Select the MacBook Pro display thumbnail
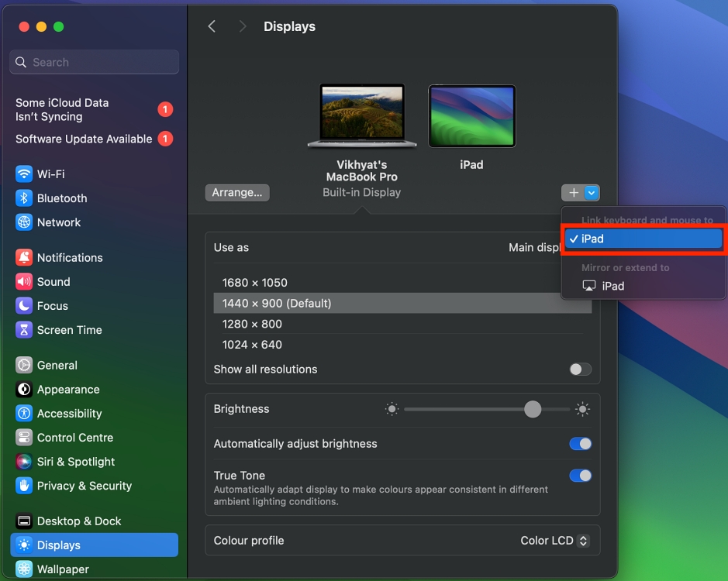The height and width of the screenshot is (581, 728). click(x=362, y=115)
